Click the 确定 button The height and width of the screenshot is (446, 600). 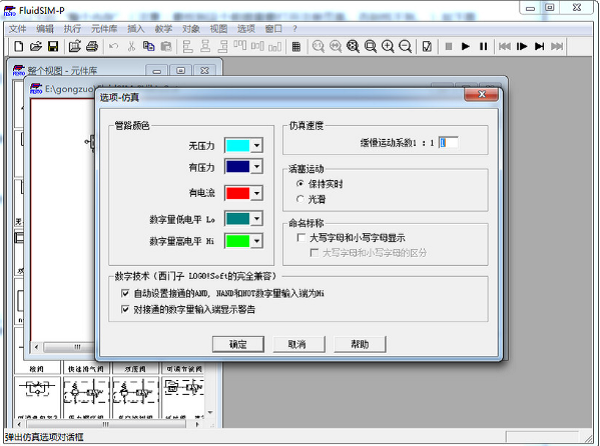(x=238, y=343)
